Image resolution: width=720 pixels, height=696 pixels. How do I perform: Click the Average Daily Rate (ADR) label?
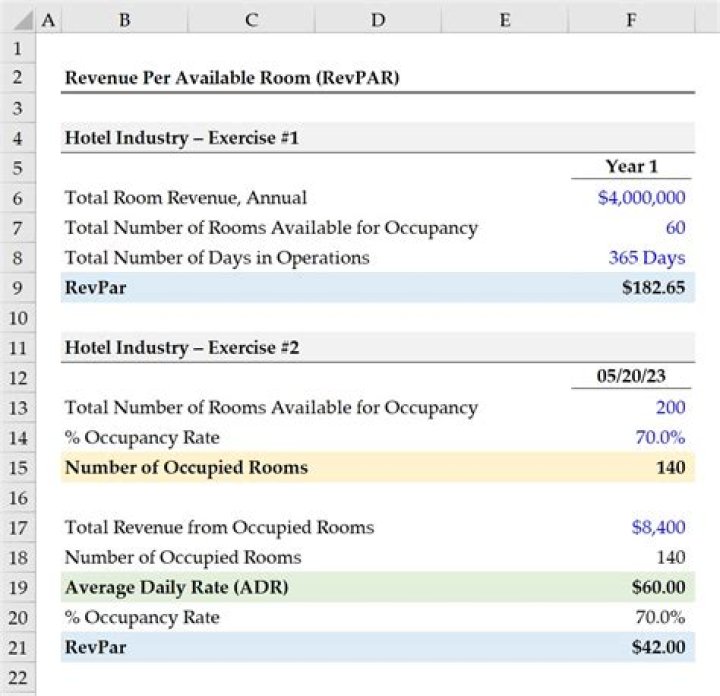coord(176,587)
